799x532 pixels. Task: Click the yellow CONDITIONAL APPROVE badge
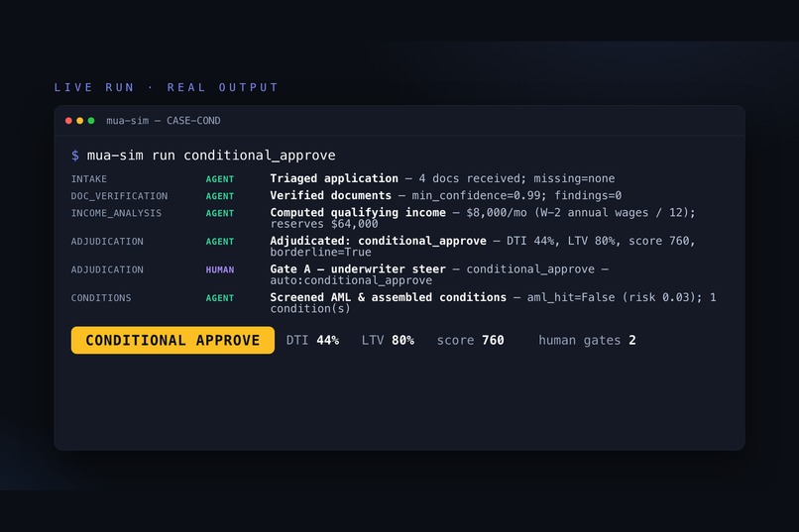click(x=172, y=340)
